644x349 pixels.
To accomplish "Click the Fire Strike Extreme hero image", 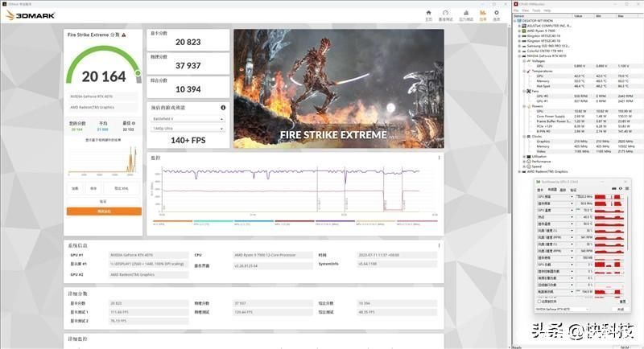I will [x=339, y=88].
